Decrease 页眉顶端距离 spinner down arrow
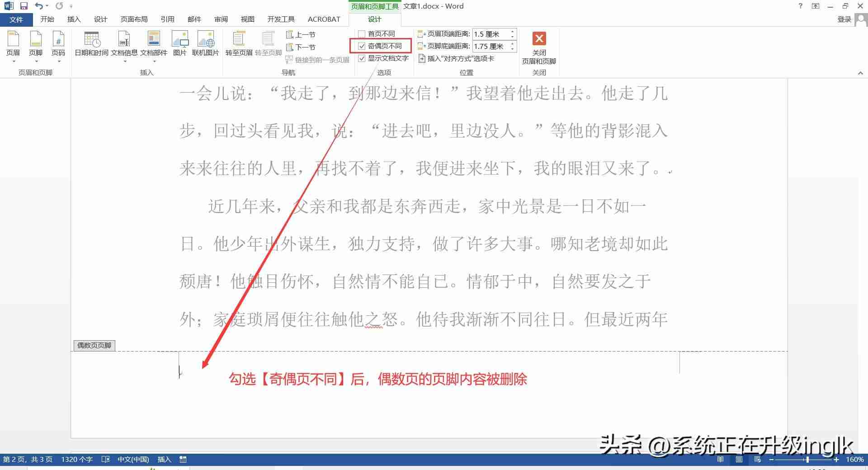 pos(512,37)
